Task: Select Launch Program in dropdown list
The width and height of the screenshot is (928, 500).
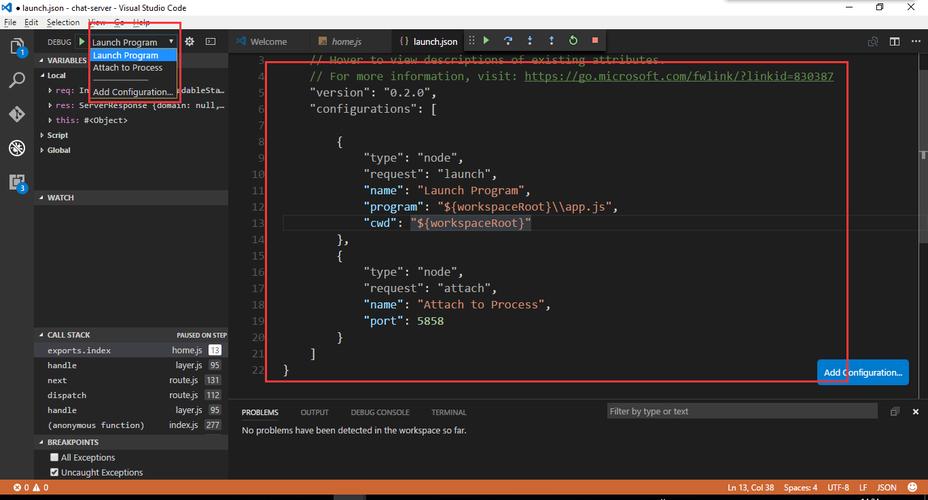Action: click(x=133, y=55)
